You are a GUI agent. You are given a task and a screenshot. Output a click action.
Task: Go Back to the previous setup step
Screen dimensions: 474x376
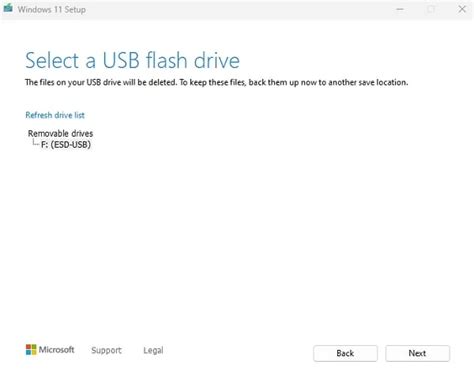345,353
